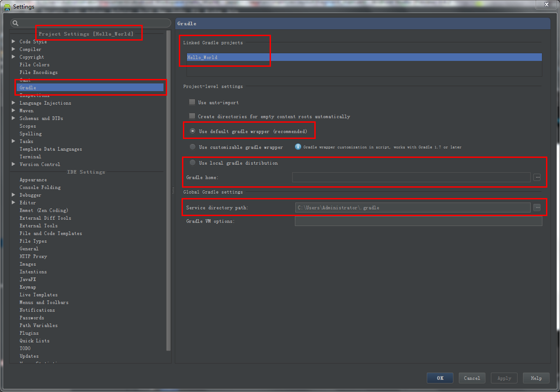560x392 pixels.
Task: Select Use default gradle wrapper option
Action: pos(192,131)
